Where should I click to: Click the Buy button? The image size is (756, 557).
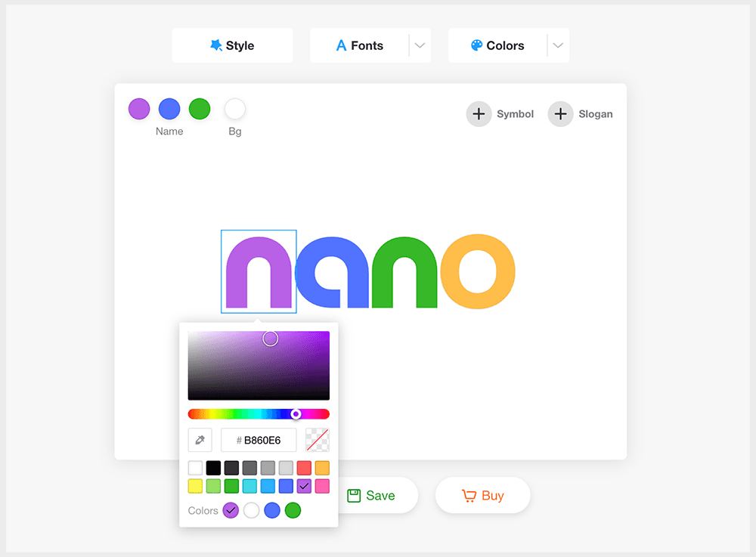[x=482, y=495]
